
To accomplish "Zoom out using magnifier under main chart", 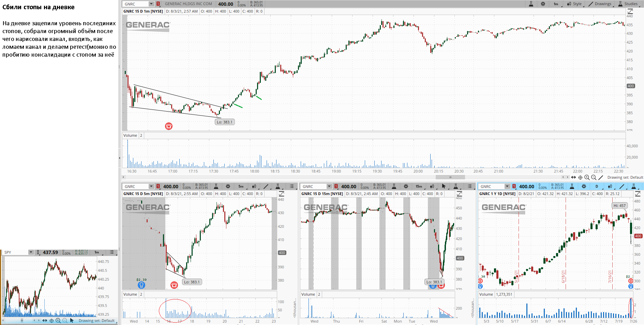I will click(x=594, y=177).
